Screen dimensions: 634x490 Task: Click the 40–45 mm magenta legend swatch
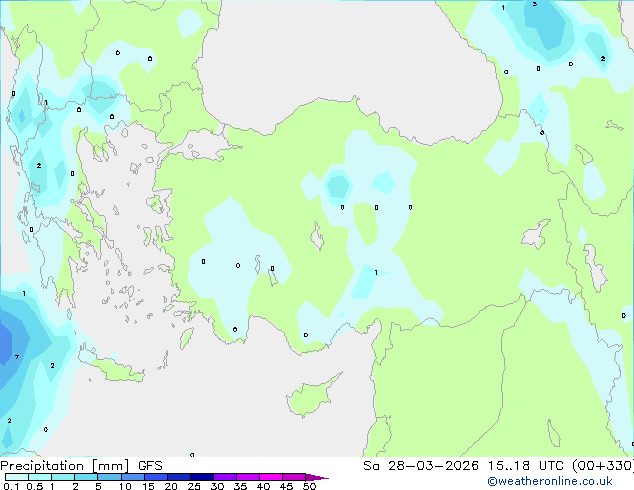pyautogui.click(x=271, y=477)
